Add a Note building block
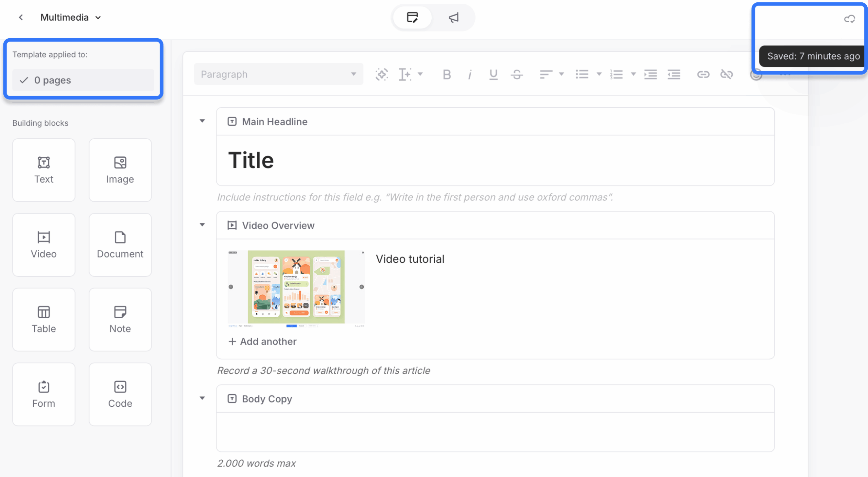Screen dimensions: 868x477 click(x=120, y=320)
